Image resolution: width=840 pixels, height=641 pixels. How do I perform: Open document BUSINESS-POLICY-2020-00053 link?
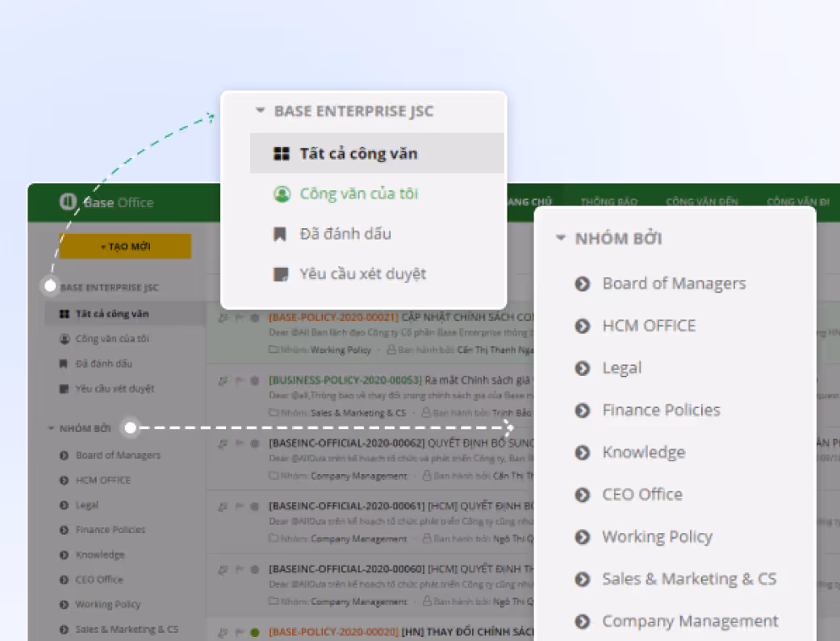(345, 381)
